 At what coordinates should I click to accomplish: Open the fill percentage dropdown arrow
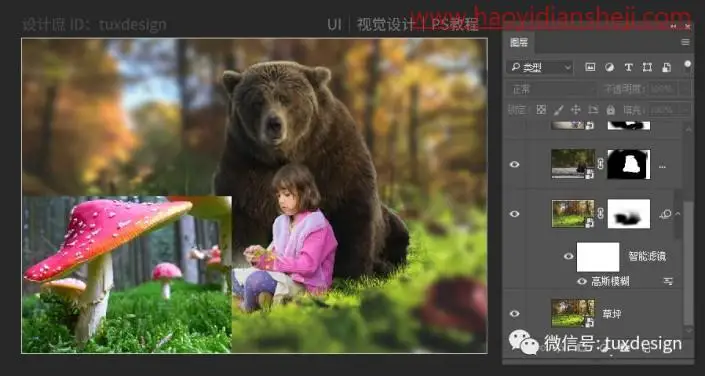tap(685, 109)
